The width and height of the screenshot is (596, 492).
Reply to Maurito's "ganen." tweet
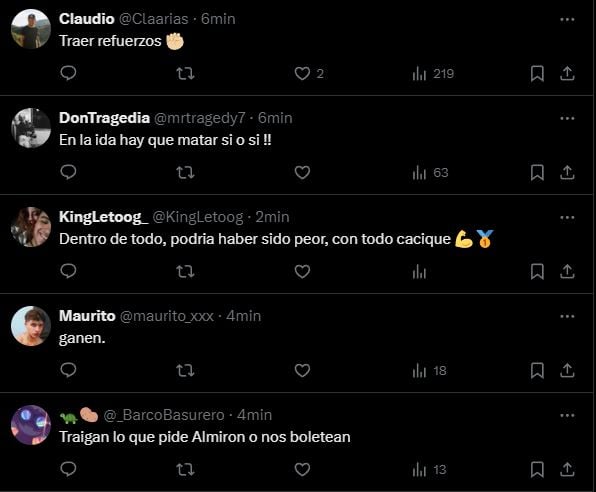[x=68, y=370]
